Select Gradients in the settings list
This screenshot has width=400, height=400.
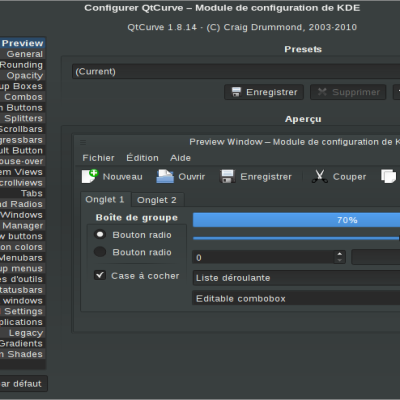pos(22,343)
